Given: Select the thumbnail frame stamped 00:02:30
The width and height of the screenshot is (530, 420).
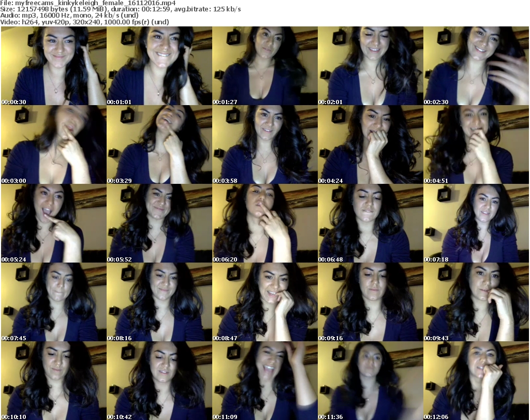Looking at the screenshot, I should coord(476,66).
